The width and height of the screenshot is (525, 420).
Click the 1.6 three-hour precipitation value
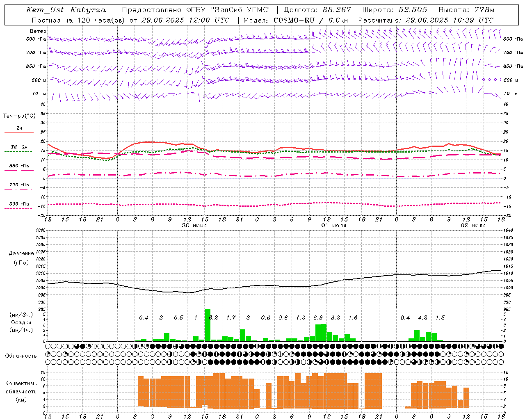coord(353,317)
